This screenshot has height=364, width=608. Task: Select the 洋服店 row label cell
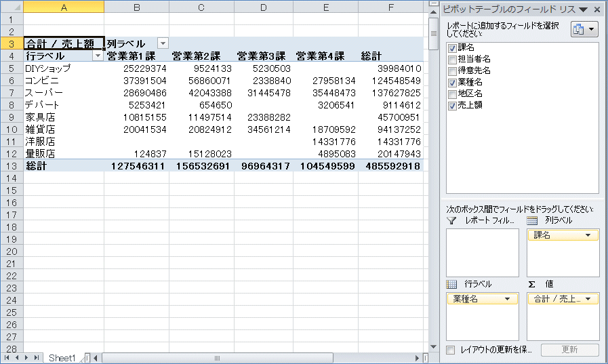tap(64, 142)
